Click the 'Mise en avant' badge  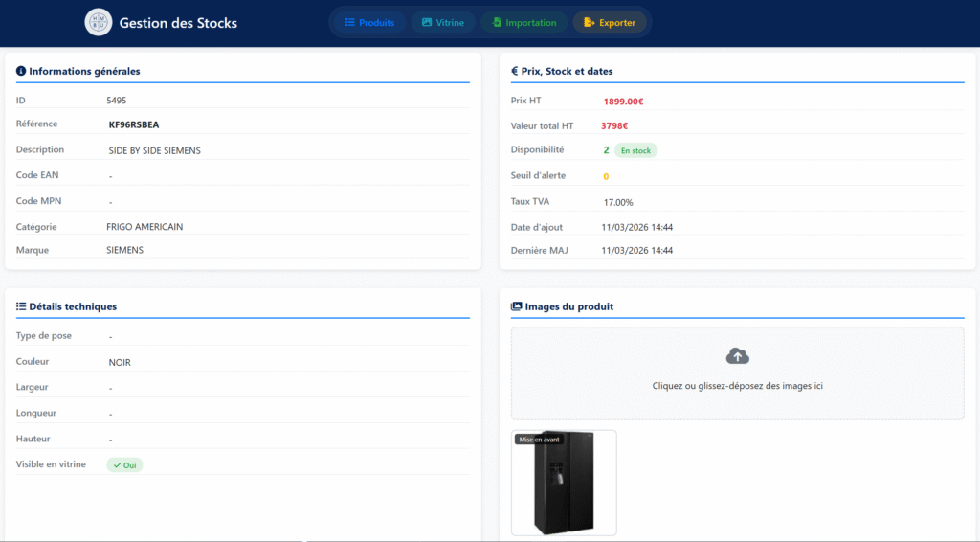point(540,440)
